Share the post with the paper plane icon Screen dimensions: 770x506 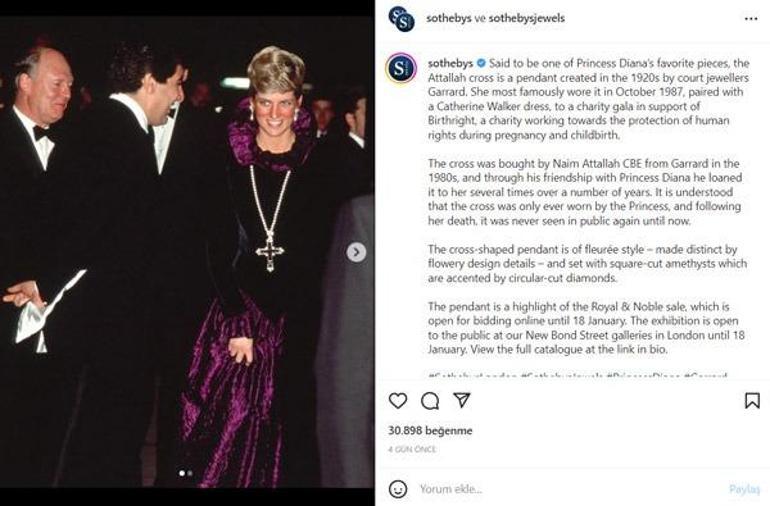(x=462, y=400)
